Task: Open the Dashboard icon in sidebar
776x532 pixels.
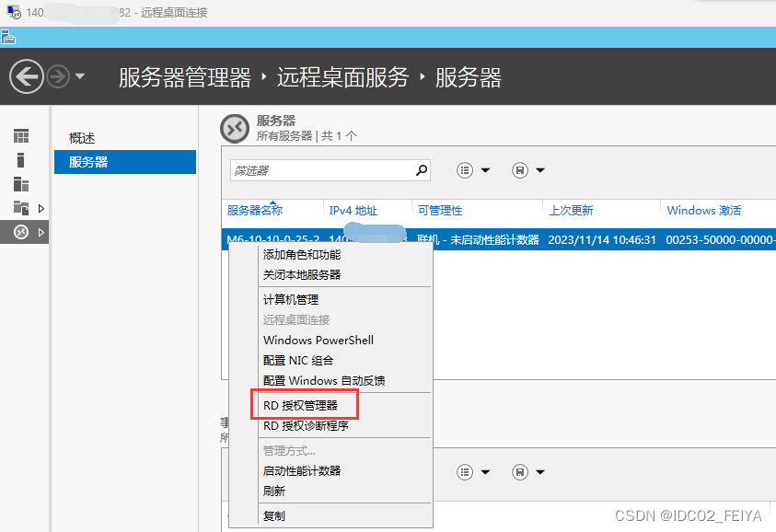Action: [x=21, y=135]
